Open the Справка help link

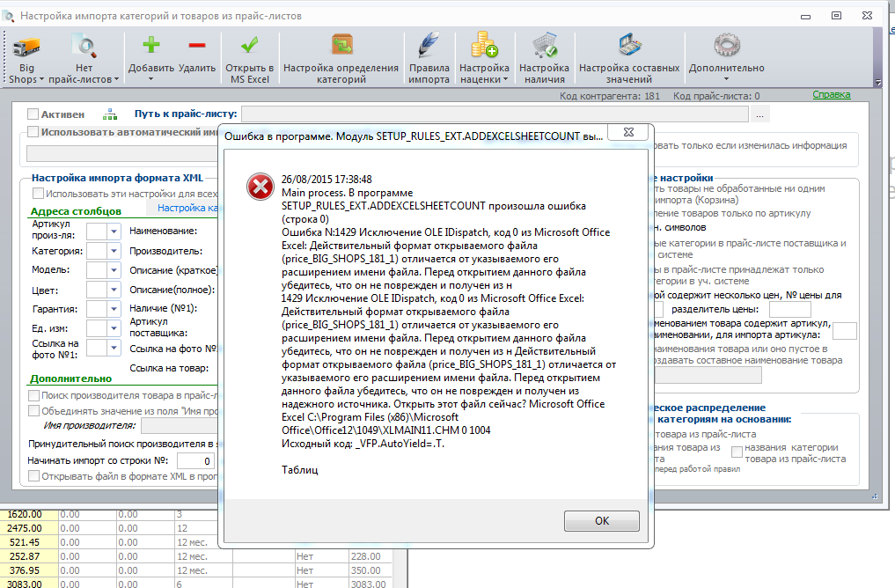click(x=831, y=95)
